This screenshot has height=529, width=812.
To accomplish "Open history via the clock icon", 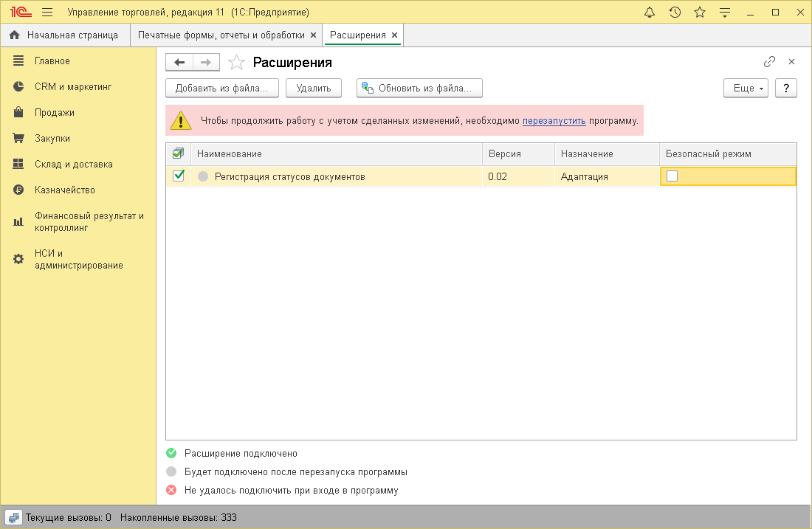I will (675, 12).
